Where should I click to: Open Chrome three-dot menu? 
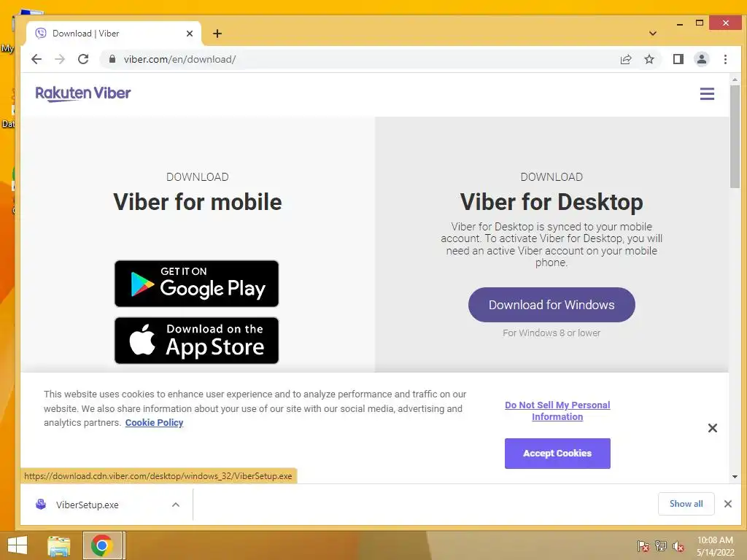[x=725, y=59]
